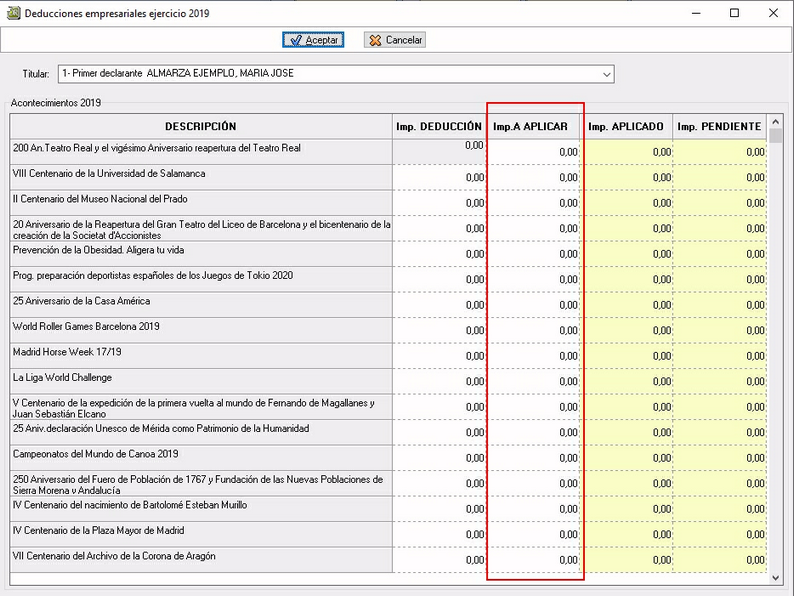The image size is (794, 596).
Task: Edit Imp.A APLICAR for Teatro Real row
Action: pos(533,152)
